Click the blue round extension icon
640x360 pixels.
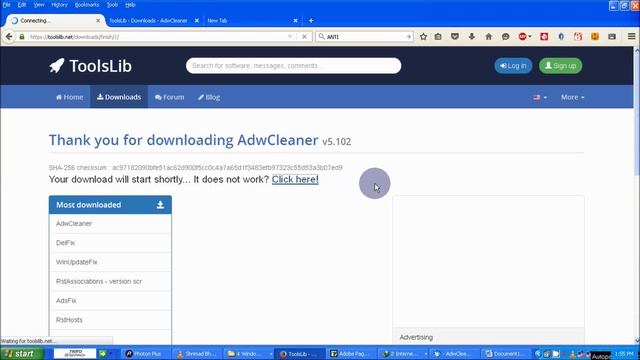pos(561,37)
